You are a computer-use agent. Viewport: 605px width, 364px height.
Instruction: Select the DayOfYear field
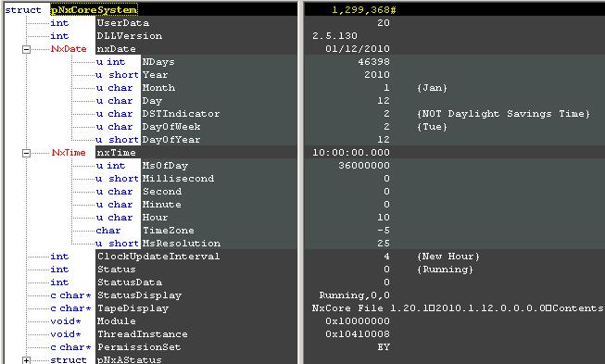click(x=171, y=140)
